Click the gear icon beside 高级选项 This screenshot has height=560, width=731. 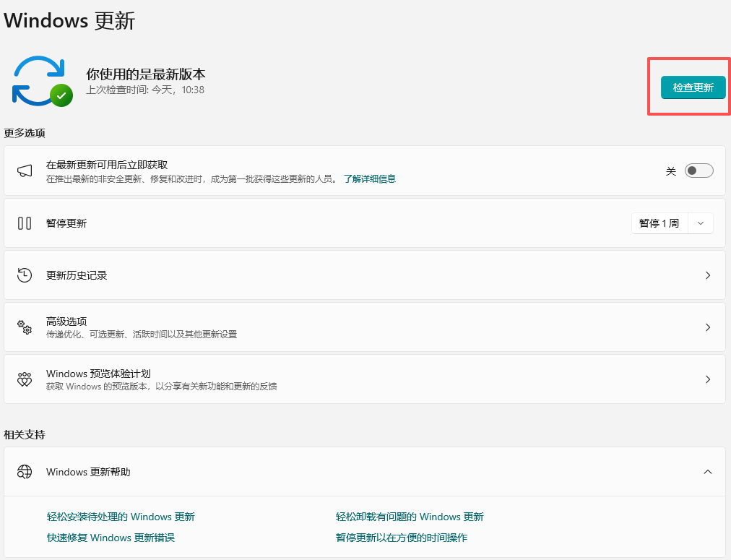click(x=25, y=327)
